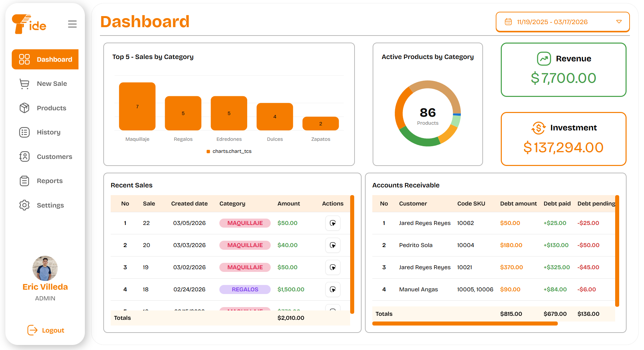Screen dimensions: 644x350
Task: Click the action button on sale 22
Action: click(332, 223)
